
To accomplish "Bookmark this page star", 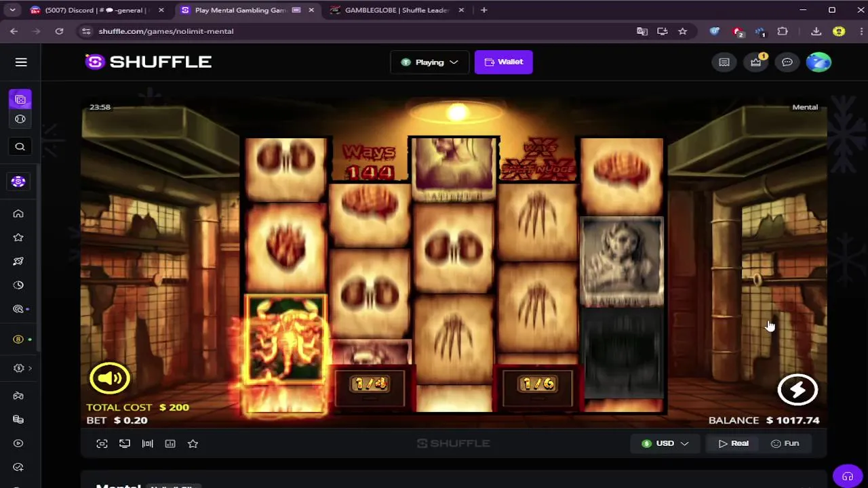I will click(683, 31).
